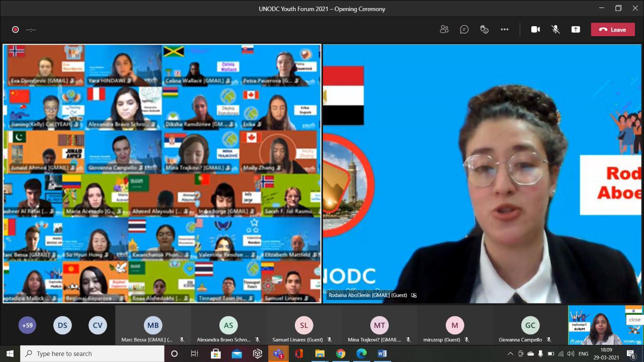644x362 pixels.
Task: Leave the meeting
Action: click(612, 30)
